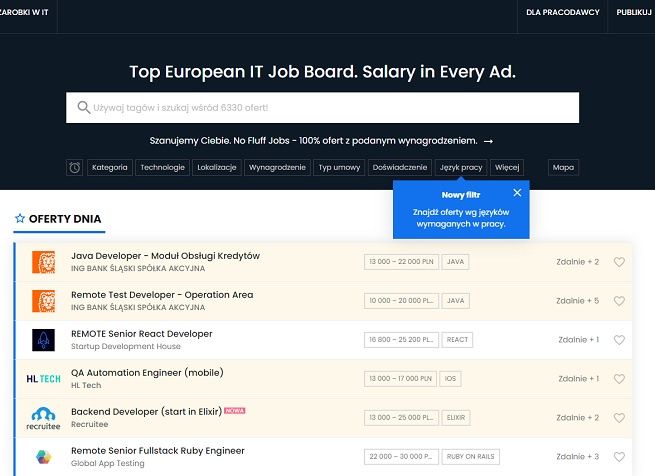Screen dimensions: 655x476
Task: Open the ZAROBKI W IT menu item
Action: (24, 13)
